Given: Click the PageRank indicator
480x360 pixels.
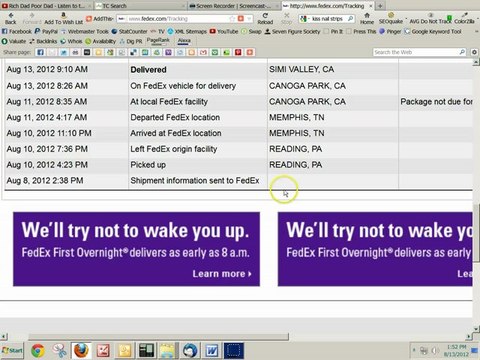Looking at the screenshot, I should [158, 41].
